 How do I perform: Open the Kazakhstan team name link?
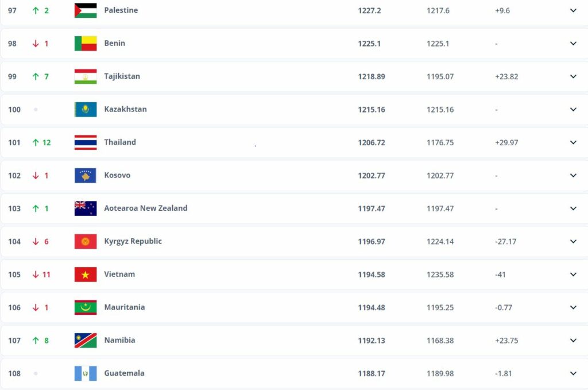click(x=126, y=109)
